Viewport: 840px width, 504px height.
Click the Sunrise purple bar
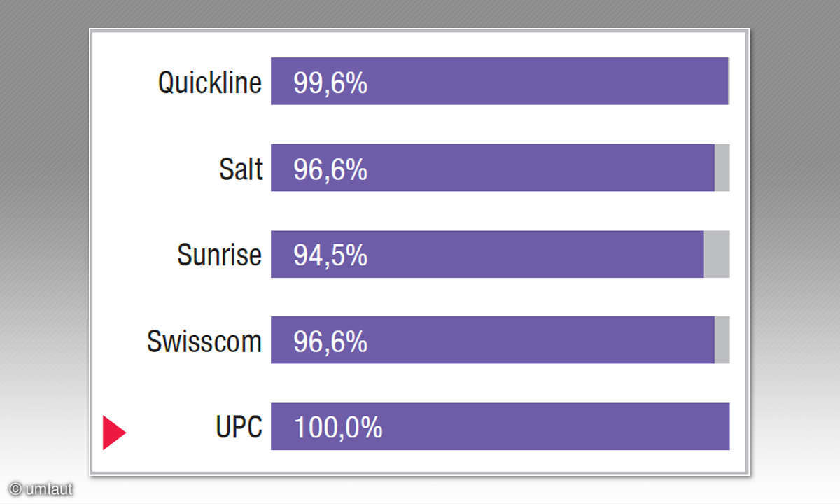click(x=487, y=254)
